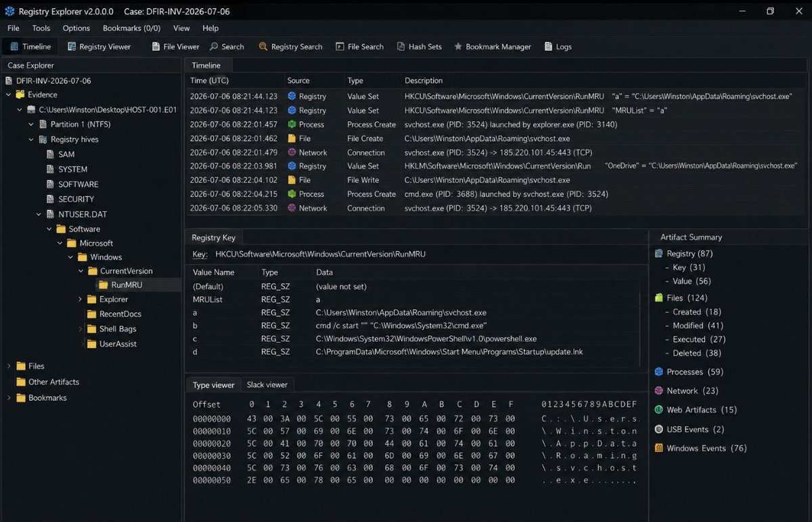The height and width of the screenshot is (522, 812).
Task: Select the Registry Key tab
Action: pos(214,238)
